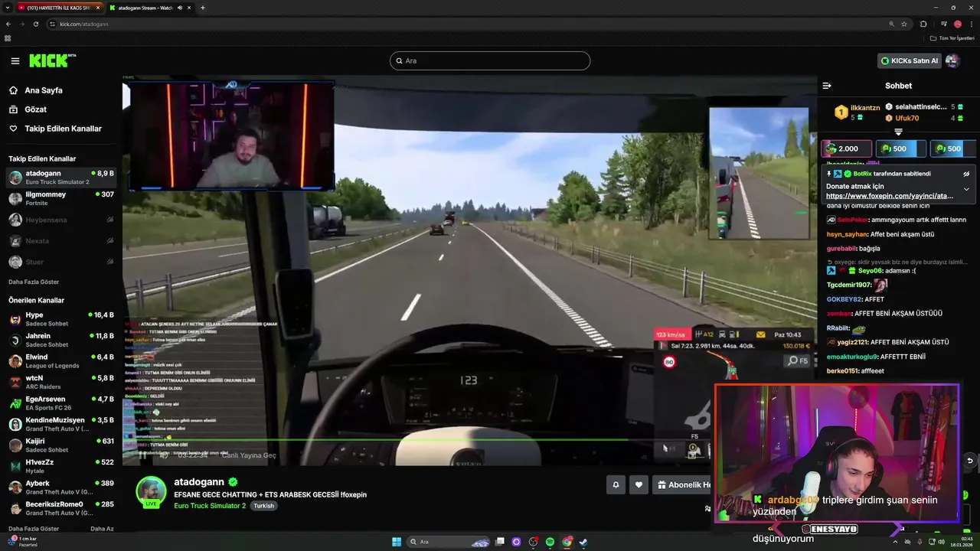The width and height of the screenshot is (980, 551).
Task: Go to Ana Sayfa home page
Action: (x=44, y=90)
